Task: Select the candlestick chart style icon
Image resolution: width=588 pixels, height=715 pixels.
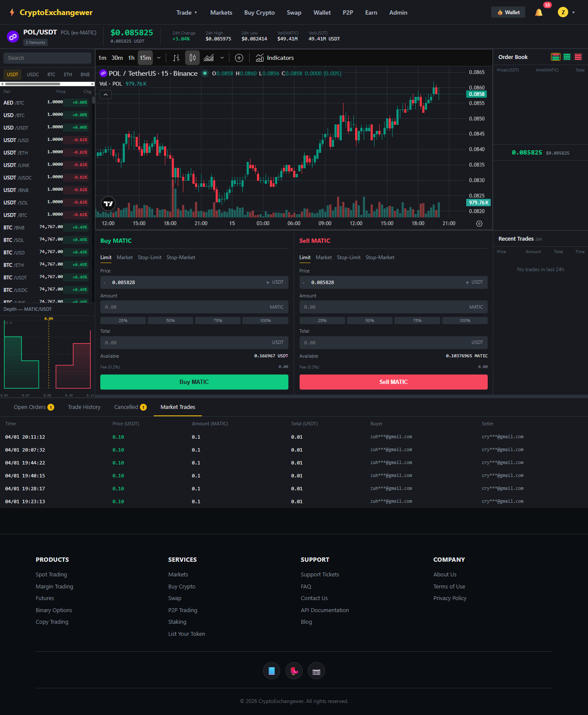Action: [x=192, y=58]
